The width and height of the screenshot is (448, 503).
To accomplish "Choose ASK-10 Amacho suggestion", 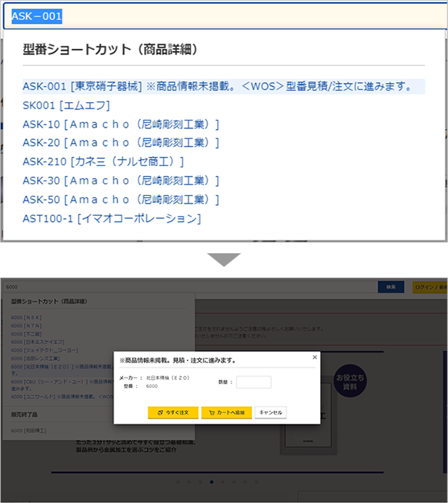I will (121, 124).
